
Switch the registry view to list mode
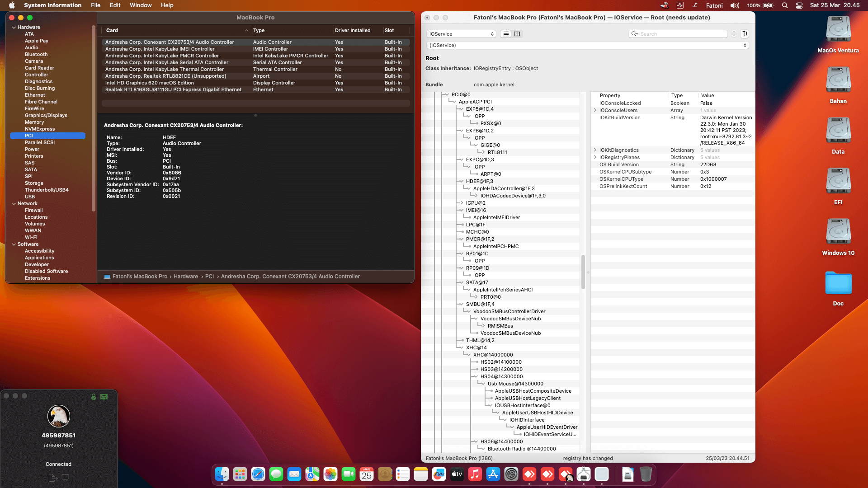coord(505,34)
